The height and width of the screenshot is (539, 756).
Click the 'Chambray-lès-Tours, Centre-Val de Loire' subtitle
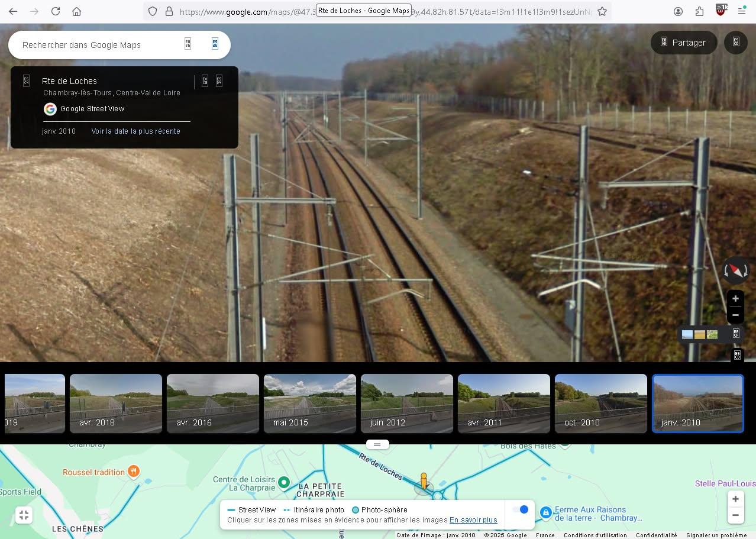(112, 93)
